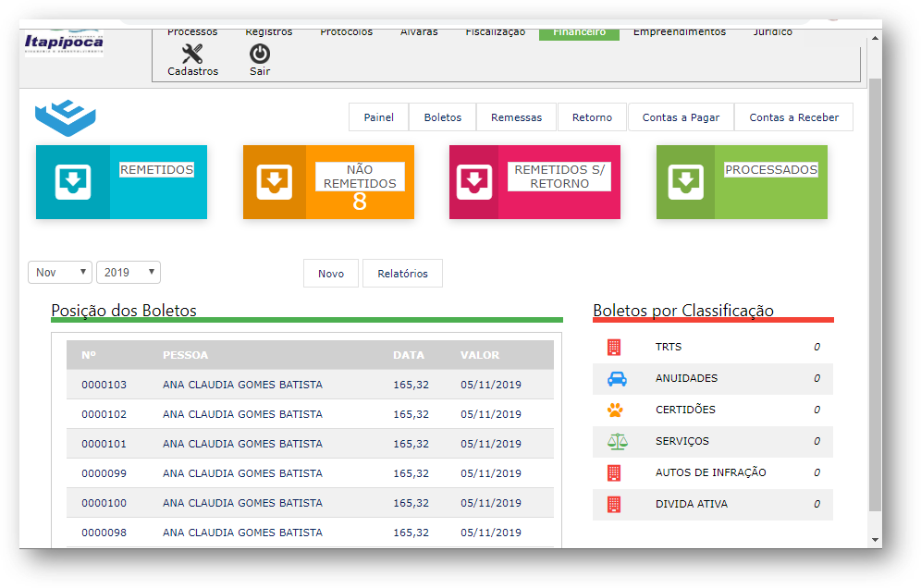Click the blue car Anuidades icon
Image resolution: width=921 pixels, height=588 pixels.
pos(616,378)
